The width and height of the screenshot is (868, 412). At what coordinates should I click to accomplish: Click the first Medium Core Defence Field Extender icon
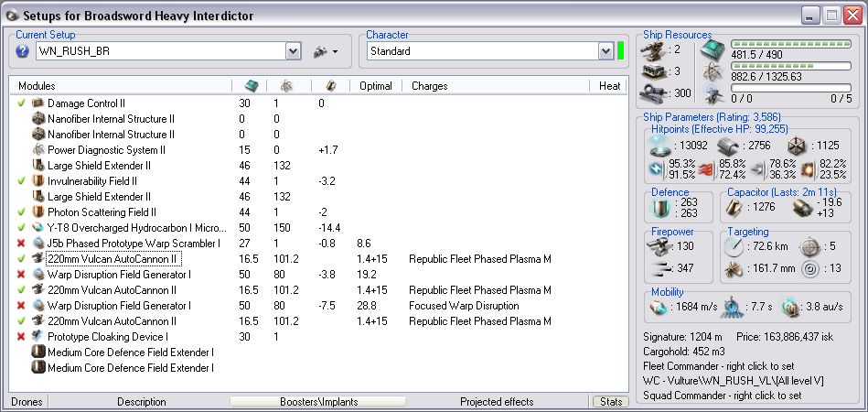[38, 352]
